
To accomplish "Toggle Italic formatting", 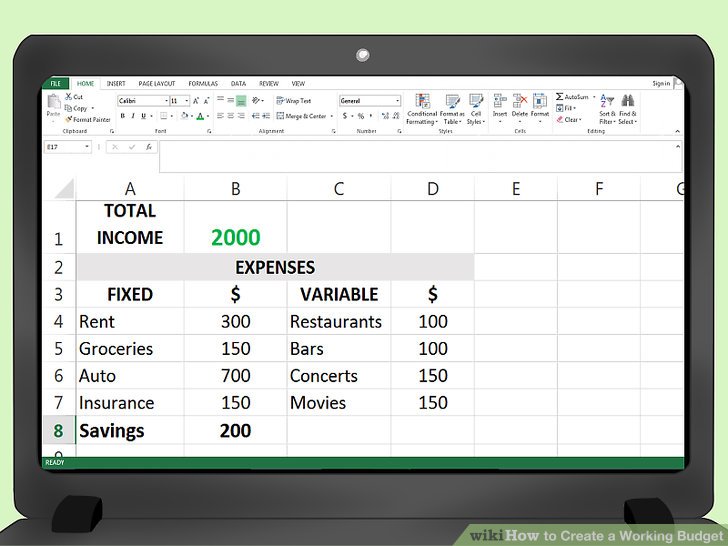I will [x=133, y=116].
